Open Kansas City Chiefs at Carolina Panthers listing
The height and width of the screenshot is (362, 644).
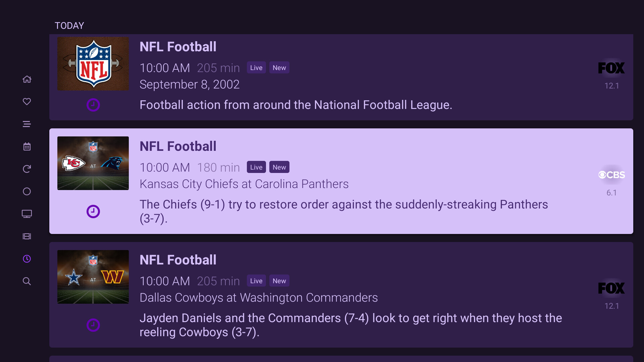click(x=244, y=184)
